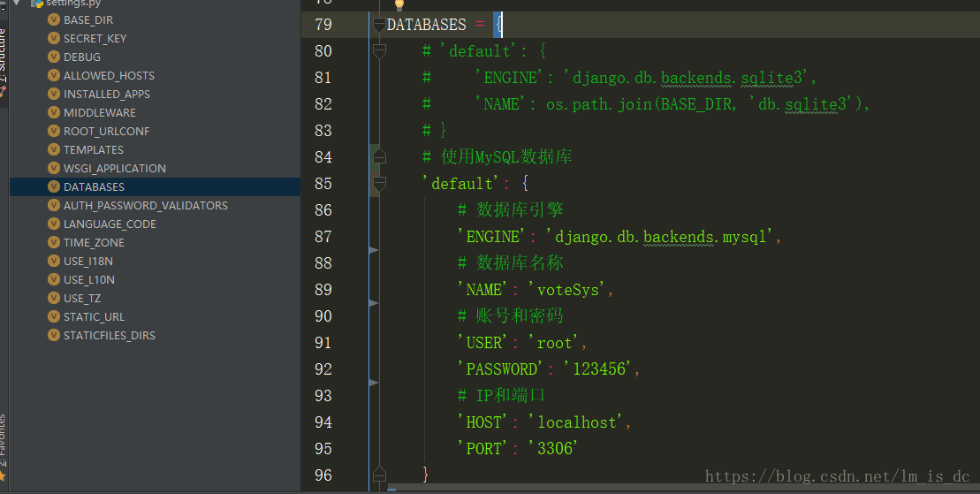This screenshot has height=494, width=980.
Task: Open ROOT_URLCONF in structure tree
Action: coord(106,132)
